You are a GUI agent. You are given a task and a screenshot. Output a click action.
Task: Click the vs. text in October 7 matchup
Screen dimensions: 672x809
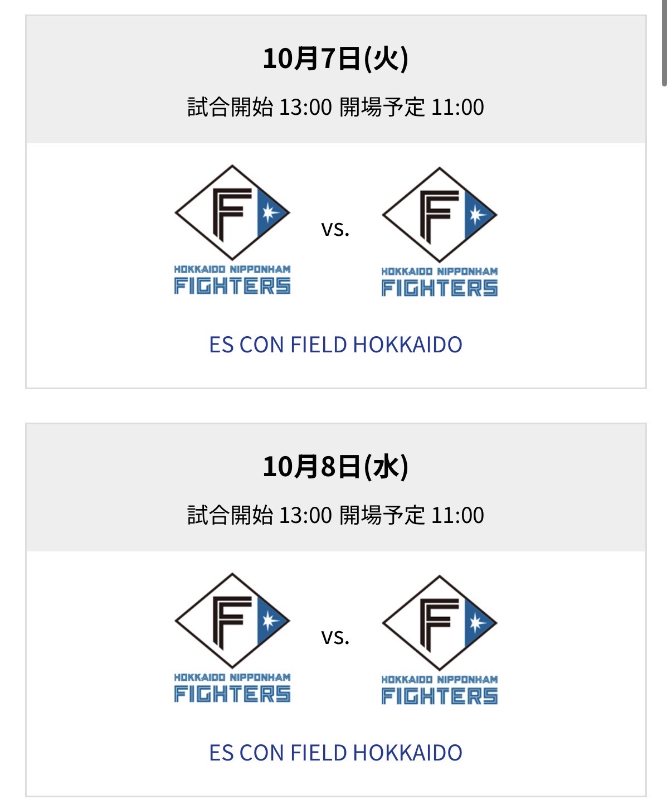pos(335,229)
